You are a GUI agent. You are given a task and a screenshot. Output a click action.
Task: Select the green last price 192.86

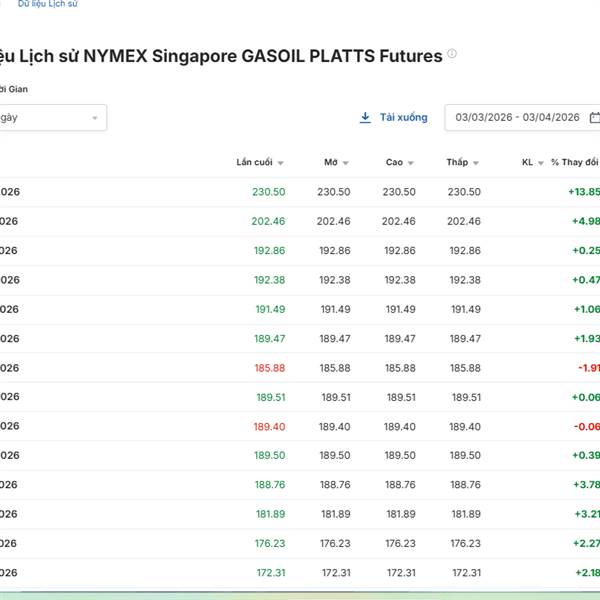(x=270, y=251)
